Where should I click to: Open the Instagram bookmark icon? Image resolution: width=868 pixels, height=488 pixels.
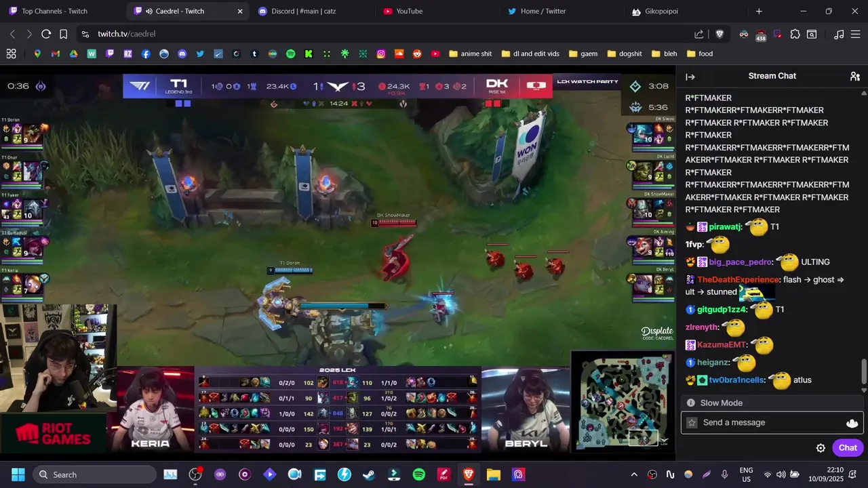point(381,54)
